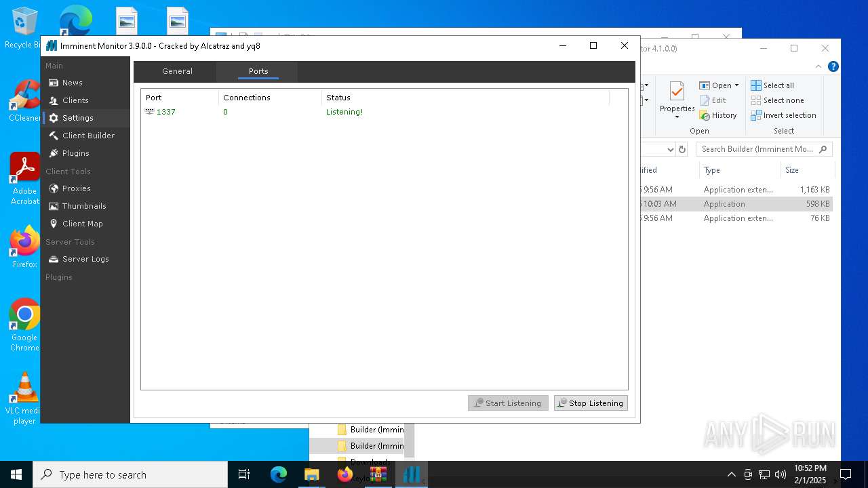Open the Windows Start menu
This screenshot has width=868, height=488.
(x=16, y=474)
